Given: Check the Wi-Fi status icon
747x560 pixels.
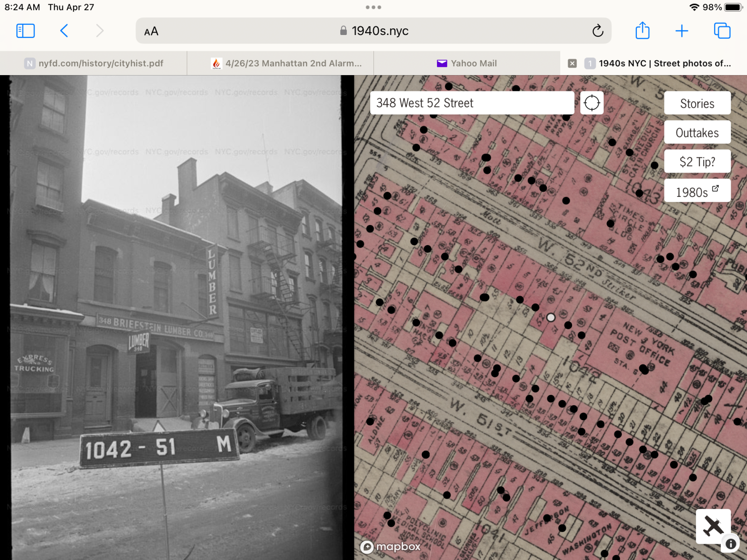Looking at the screenshot, I should pyautogui.click(x=694, y=7).
